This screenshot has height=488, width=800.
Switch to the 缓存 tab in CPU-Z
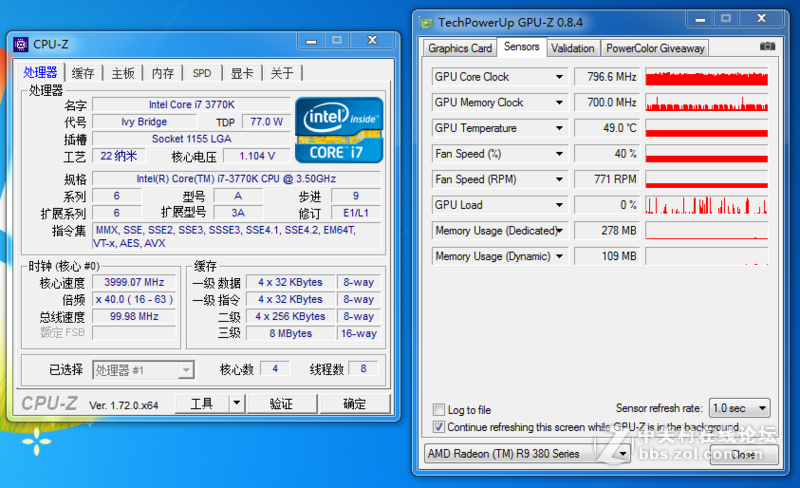(83, 74)
